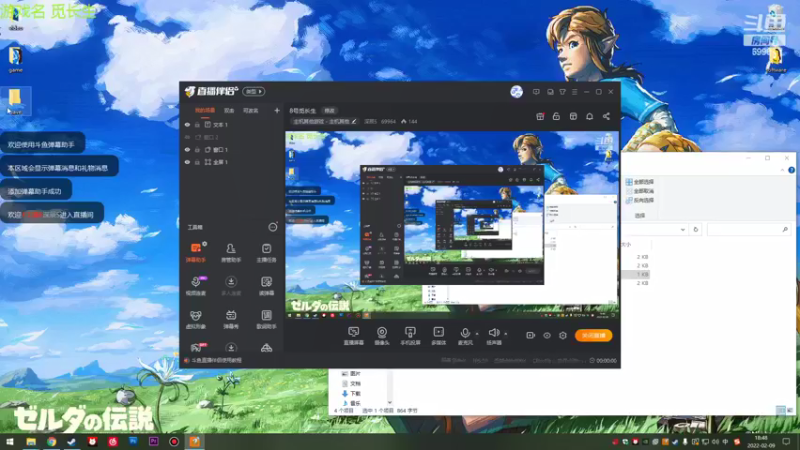Click the record video icon beside 关闭直播

[x=531, y=335]
